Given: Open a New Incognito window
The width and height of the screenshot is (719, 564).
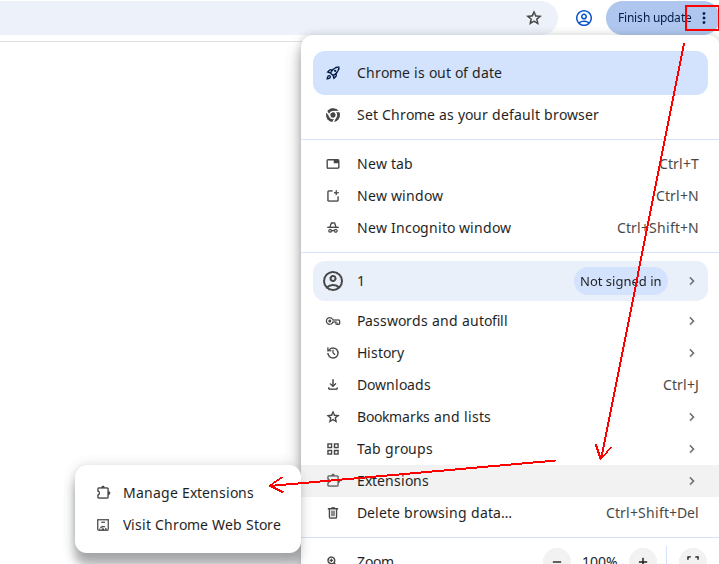Looking at the screenshot, I should (x=510, y=228).
